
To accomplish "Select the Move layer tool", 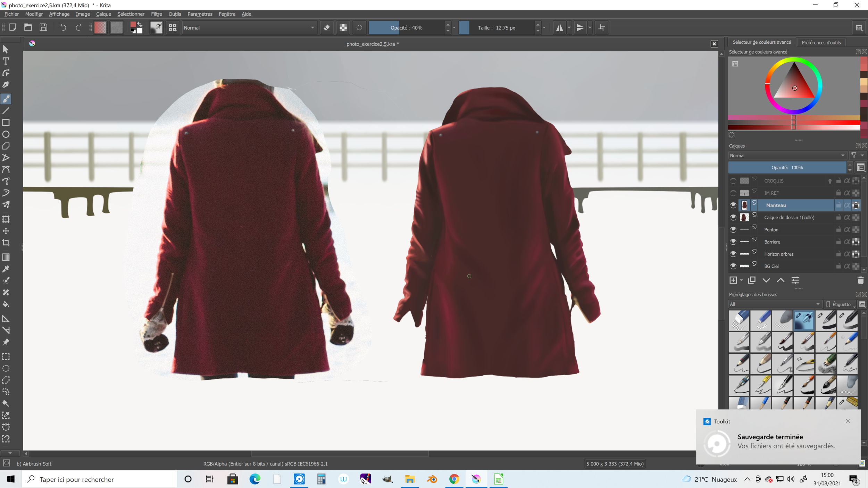I will click(x=6, y=231).
